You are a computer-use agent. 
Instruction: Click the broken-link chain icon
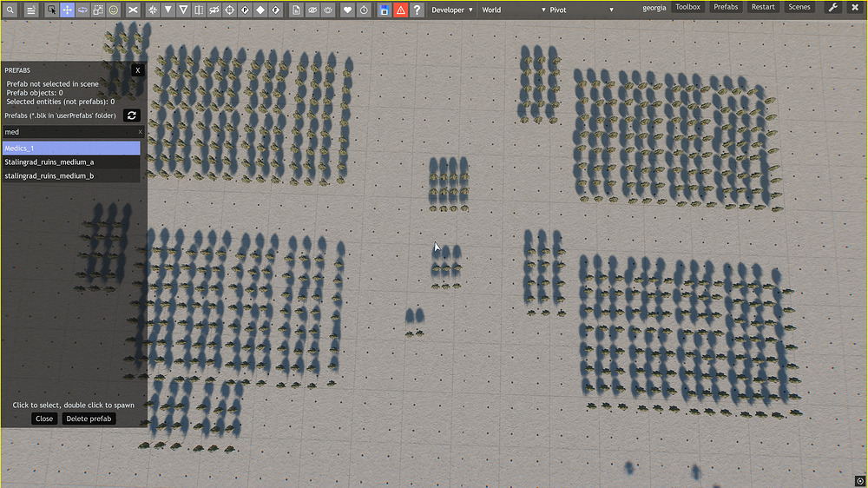214,10
